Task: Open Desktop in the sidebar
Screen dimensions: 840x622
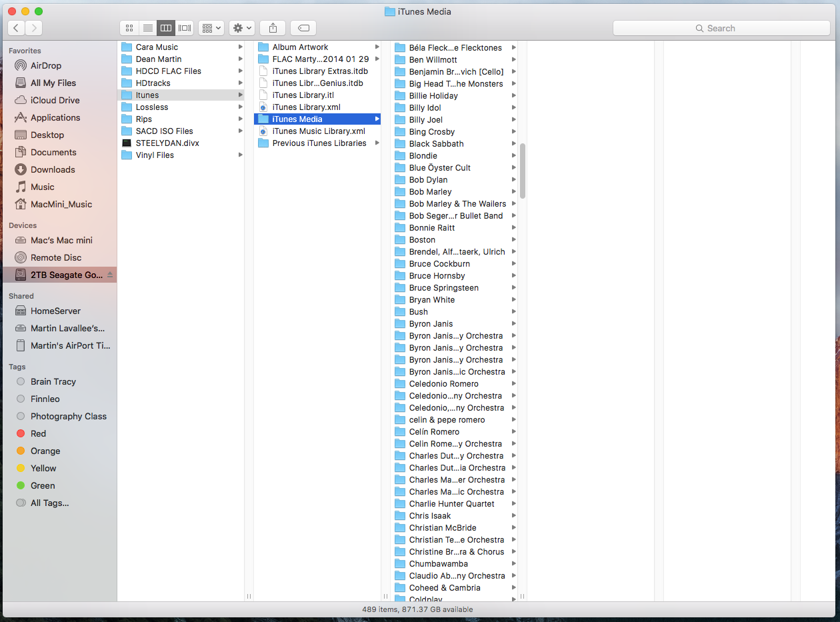Action: point(59,135)
